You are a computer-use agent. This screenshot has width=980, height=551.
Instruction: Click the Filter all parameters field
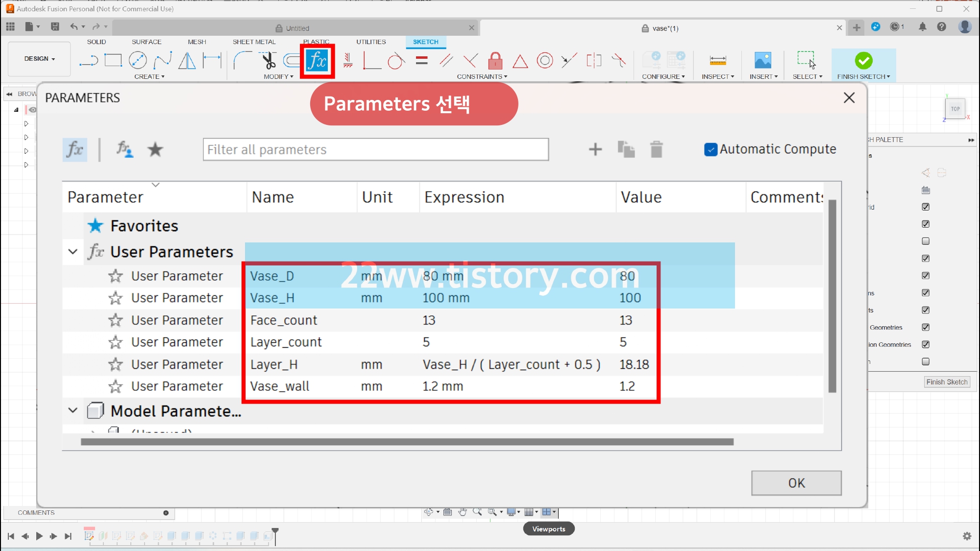pos(375,149)
